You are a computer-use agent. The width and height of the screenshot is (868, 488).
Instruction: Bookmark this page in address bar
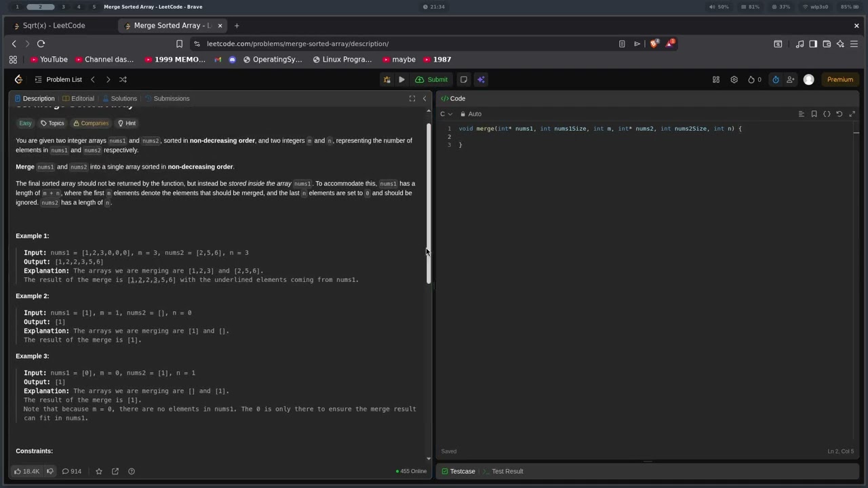click(x=179, y=43)
